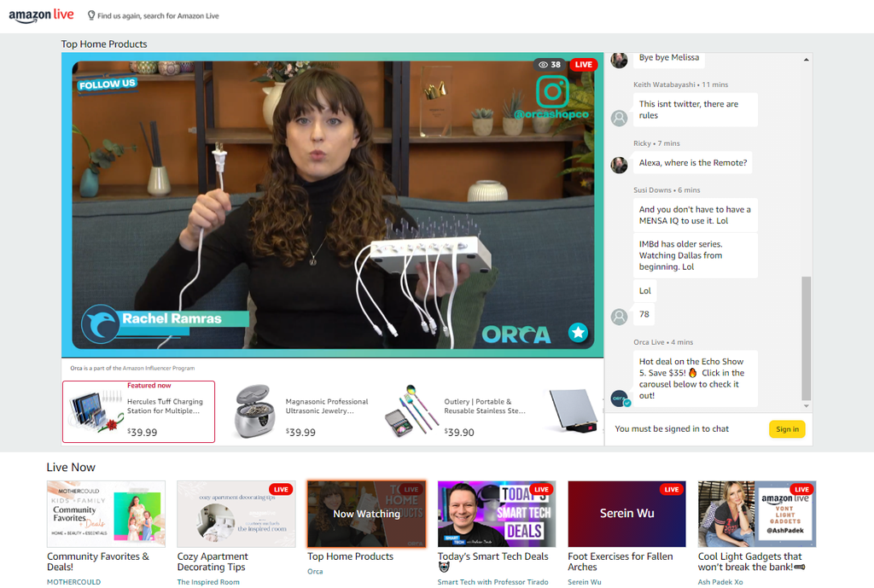
Task: Click "Susi Downs • 6 mins" chat header
Action: click(x=667, y=190)
